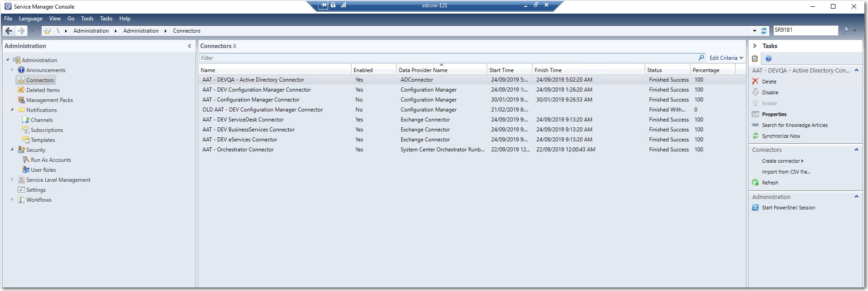Screen dimensions: 868x291
Task: Select AAT - Orchestrator Connector row
Action: click(x=472, y=150)
